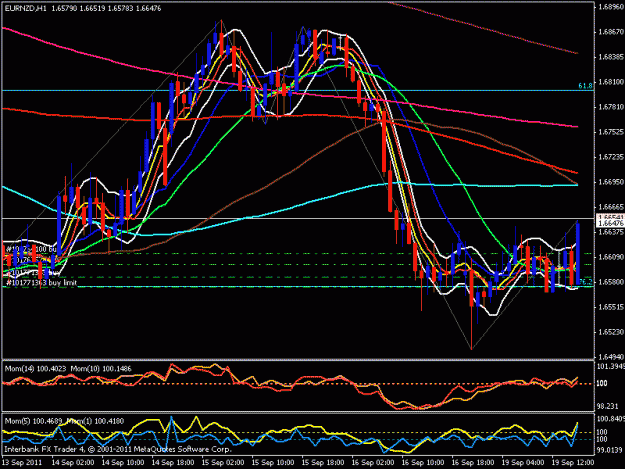Click the EURNZD,H1 chart title text
The image size is (625, 469).
click(24, 8)
